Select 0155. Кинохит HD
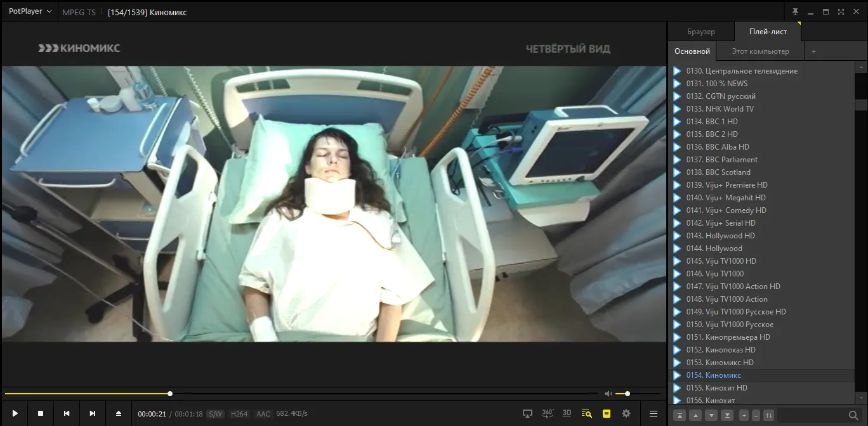The width and height of the screenshot is (868, 426). click(763, 388)
